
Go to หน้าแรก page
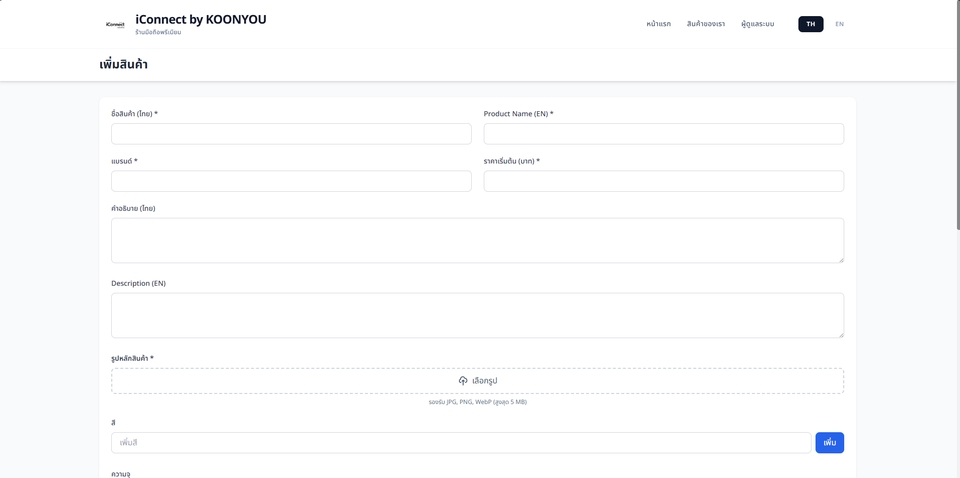coord(658,24)
